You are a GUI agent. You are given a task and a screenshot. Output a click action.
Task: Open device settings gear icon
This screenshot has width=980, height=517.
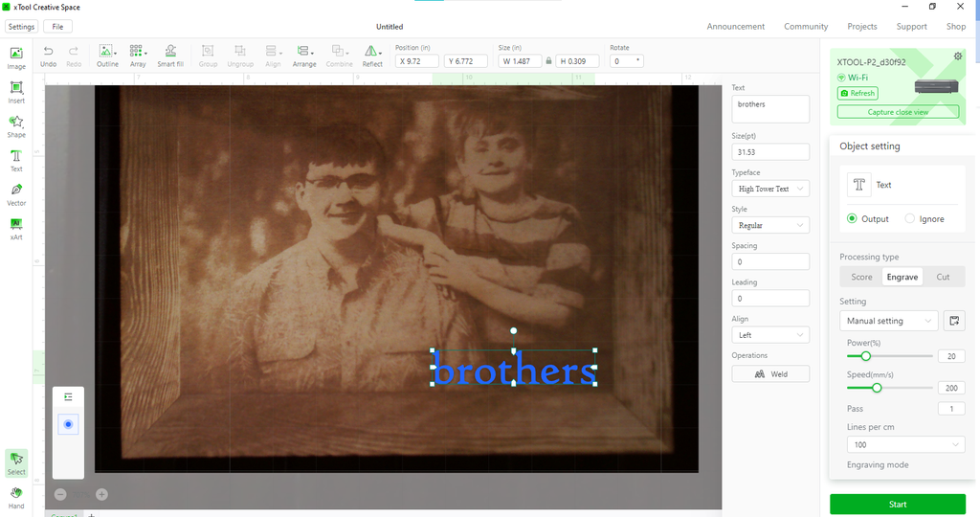pos(958,57)
